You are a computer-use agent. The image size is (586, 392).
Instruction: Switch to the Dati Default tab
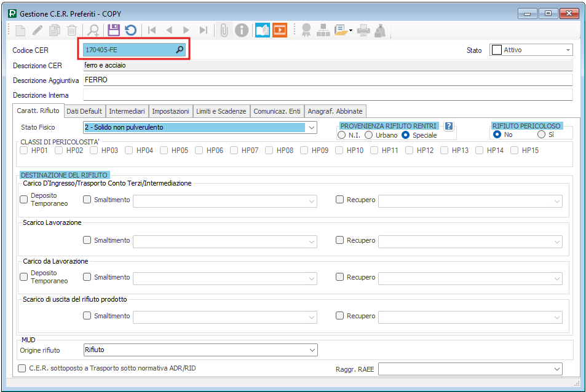click(84, 111)
